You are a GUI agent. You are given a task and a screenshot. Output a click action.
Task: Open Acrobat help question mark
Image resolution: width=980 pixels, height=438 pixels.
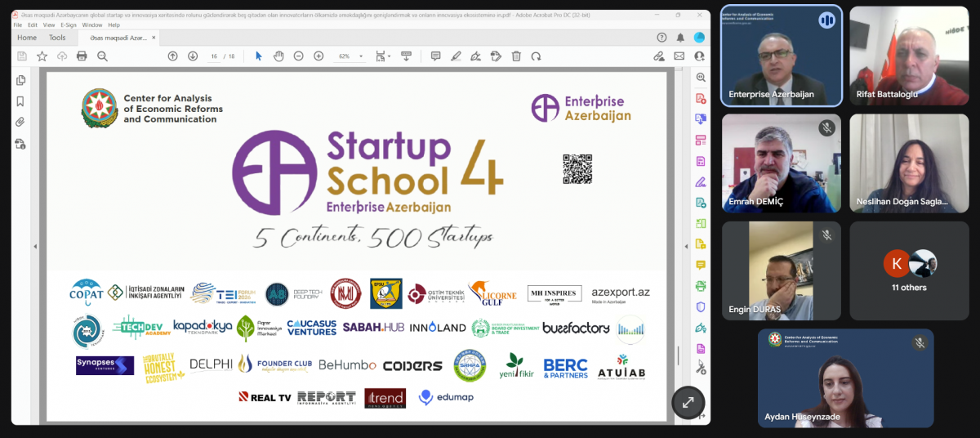[661, 38]
